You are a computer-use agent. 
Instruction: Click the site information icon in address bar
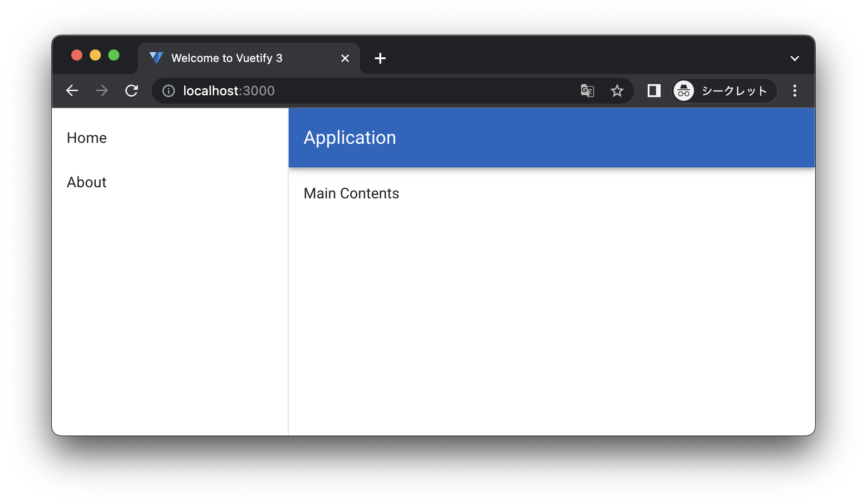[x=167, y=91]
